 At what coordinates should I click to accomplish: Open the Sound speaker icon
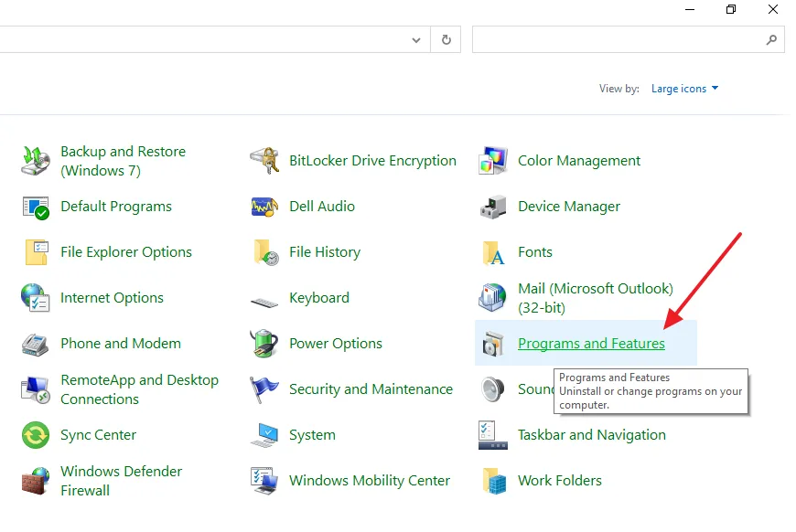coord(492,389)
